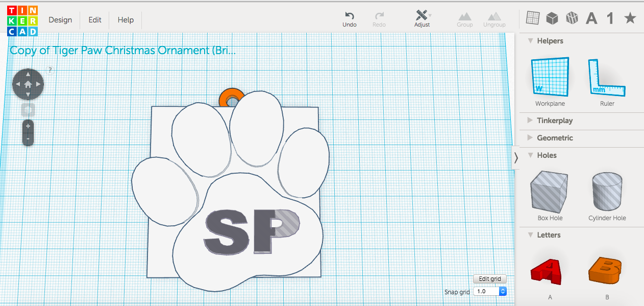Open the Symbols star category icon
Viewport: 644px width, 306px height.
(x=630, y=18)
